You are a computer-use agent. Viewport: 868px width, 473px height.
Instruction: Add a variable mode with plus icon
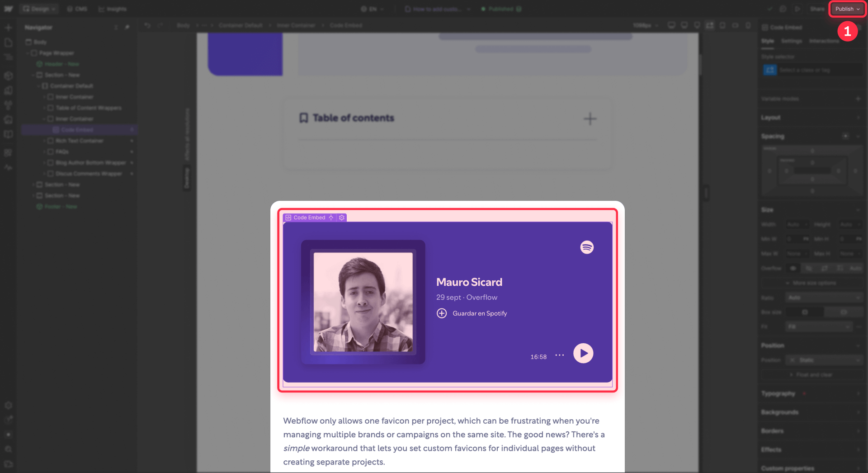[x=858, y=99]
